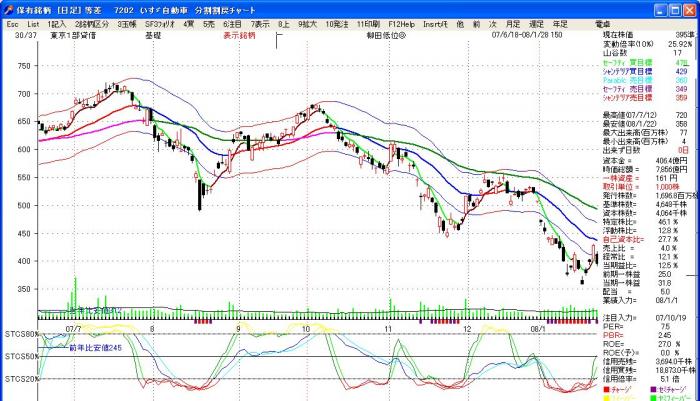Open the List menu

tap(33, 23)
